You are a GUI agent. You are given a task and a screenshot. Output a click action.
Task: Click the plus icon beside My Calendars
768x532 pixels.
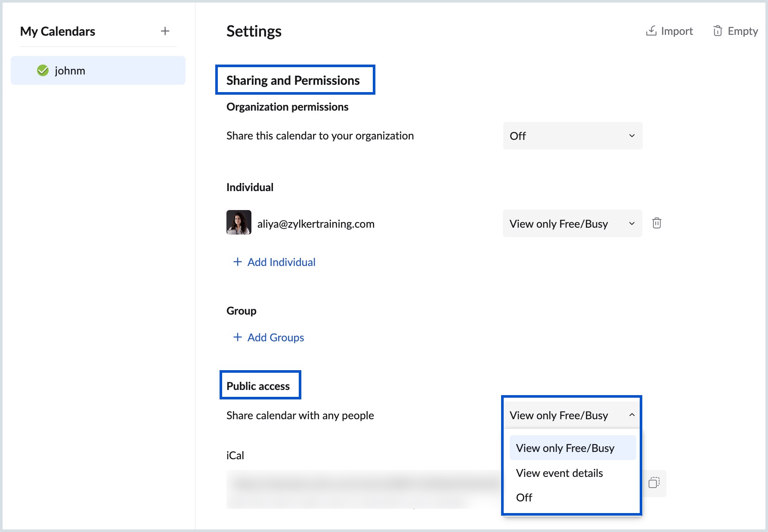pos(165,31)
